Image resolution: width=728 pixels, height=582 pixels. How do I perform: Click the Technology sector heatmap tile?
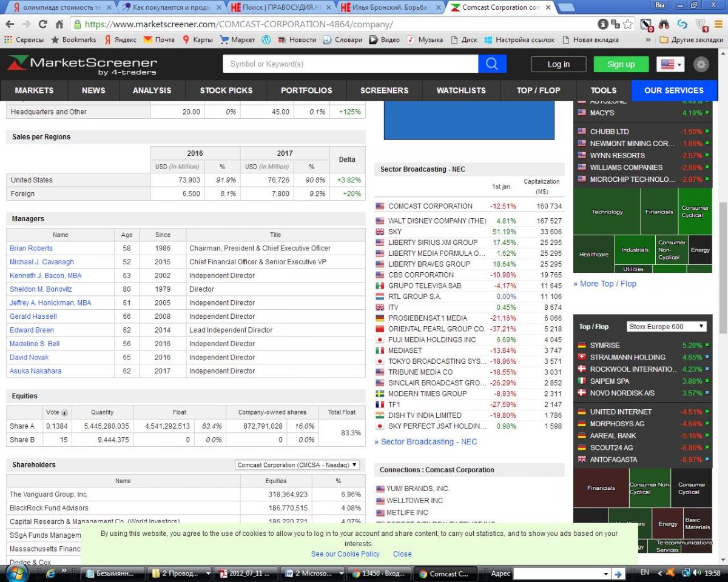point(607,212)
